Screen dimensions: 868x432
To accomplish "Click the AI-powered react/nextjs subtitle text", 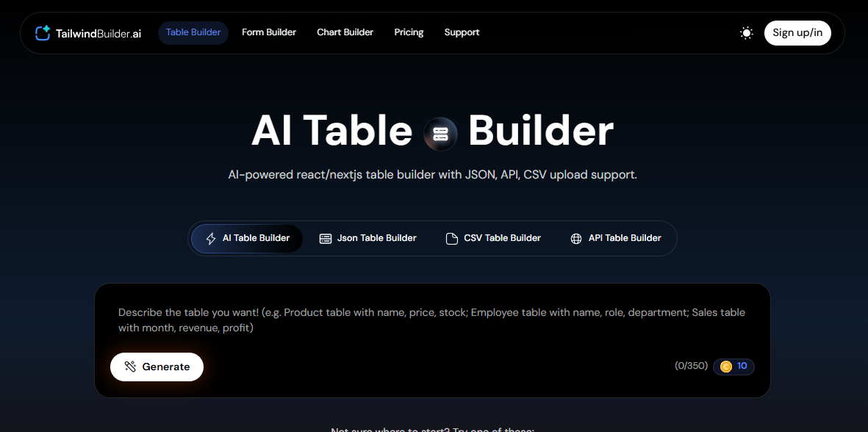I will (432, 176).
